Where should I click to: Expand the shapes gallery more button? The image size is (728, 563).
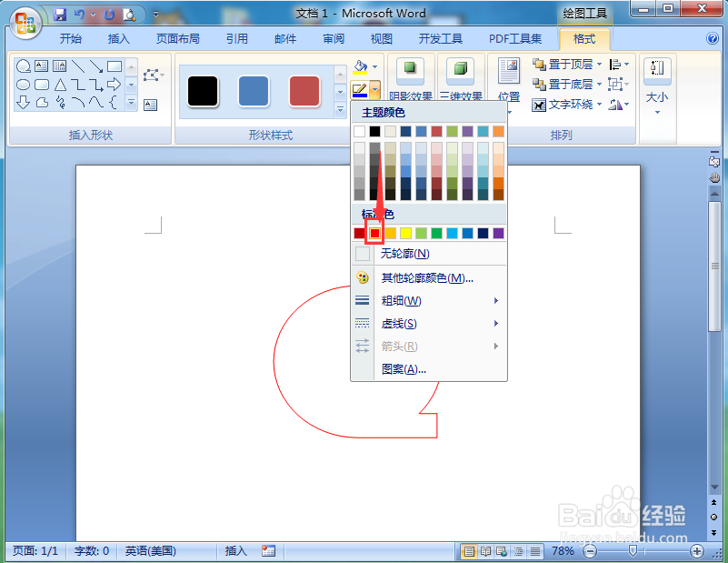[132, 102]
